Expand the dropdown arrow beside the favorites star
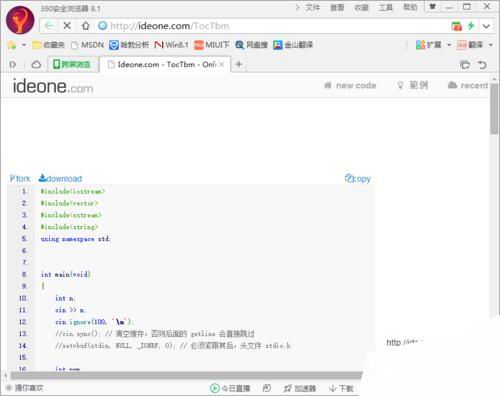Viewport: 500px width, 396px height. 24,45
